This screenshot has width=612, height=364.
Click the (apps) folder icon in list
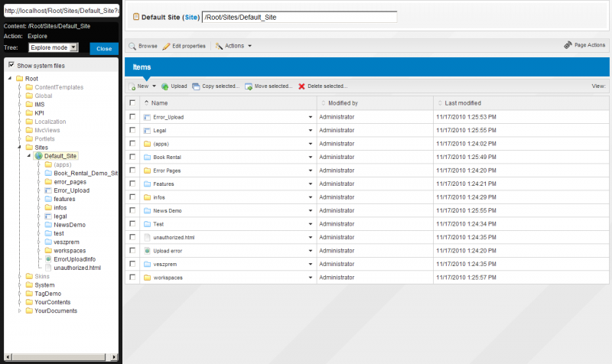[147, 144]
